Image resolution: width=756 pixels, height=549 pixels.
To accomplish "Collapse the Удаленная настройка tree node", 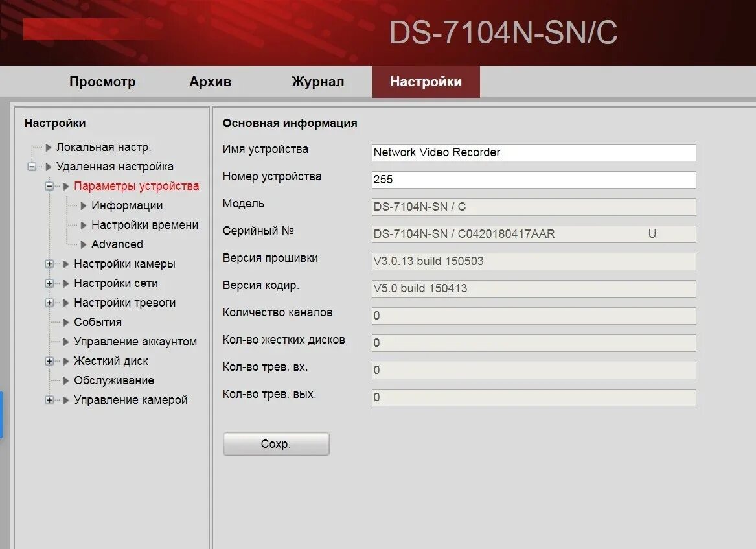I will [32, 167].
